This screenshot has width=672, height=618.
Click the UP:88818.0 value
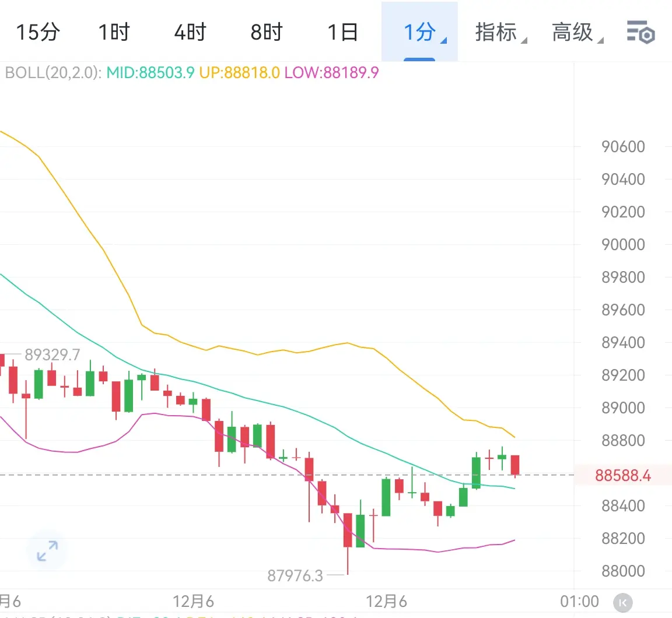coord(239,72)
